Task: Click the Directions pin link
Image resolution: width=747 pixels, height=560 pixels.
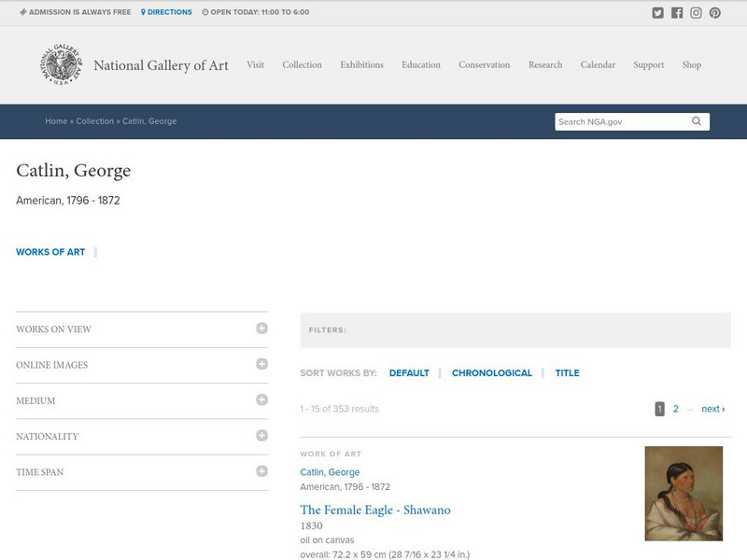Action: coord(166,12)
